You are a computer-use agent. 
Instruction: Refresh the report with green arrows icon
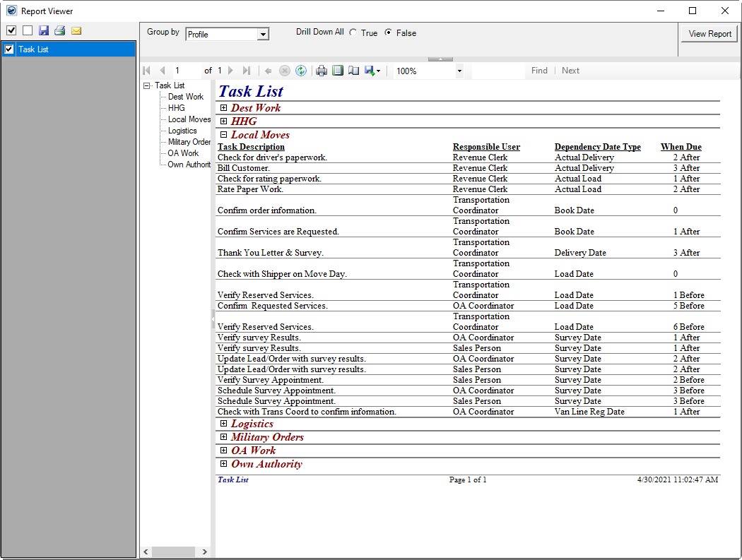(x=301, y=71)
